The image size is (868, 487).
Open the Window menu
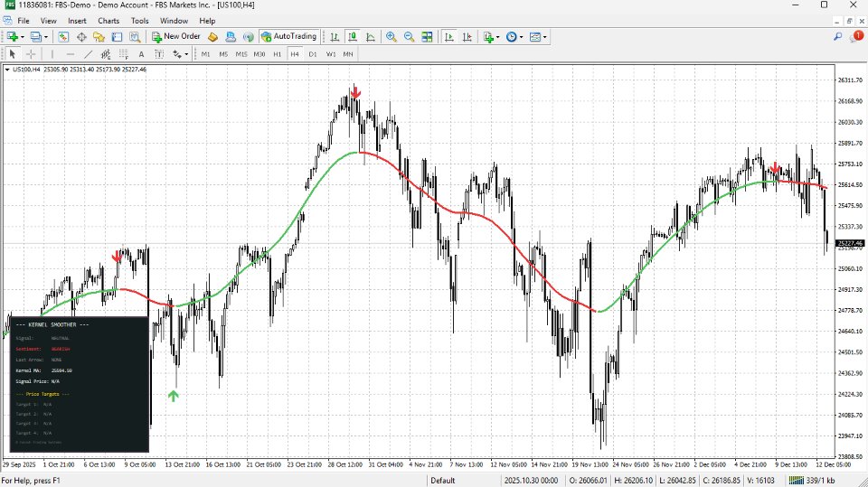click(x=174, y=21)
